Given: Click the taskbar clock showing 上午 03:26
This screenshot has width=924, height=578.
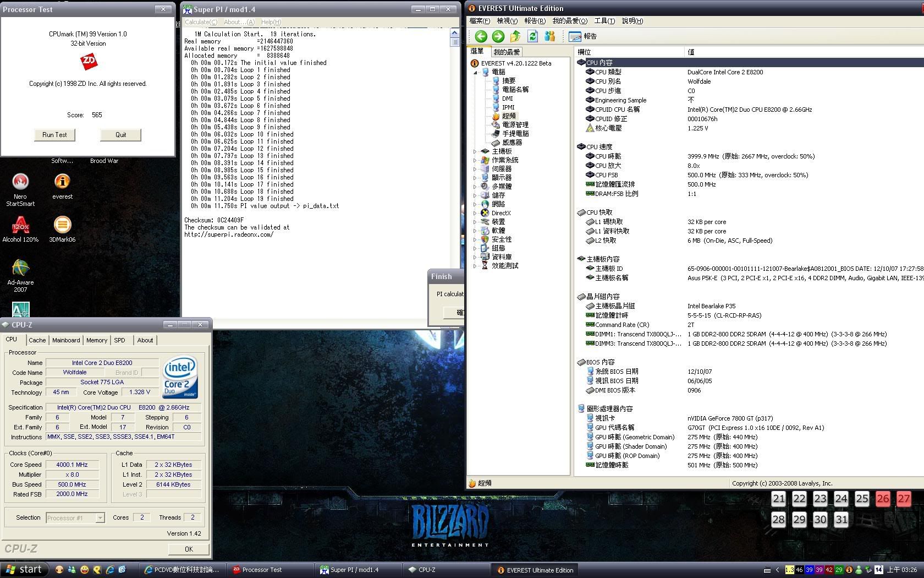Looking at the screenshot, I should click(901, 570).
